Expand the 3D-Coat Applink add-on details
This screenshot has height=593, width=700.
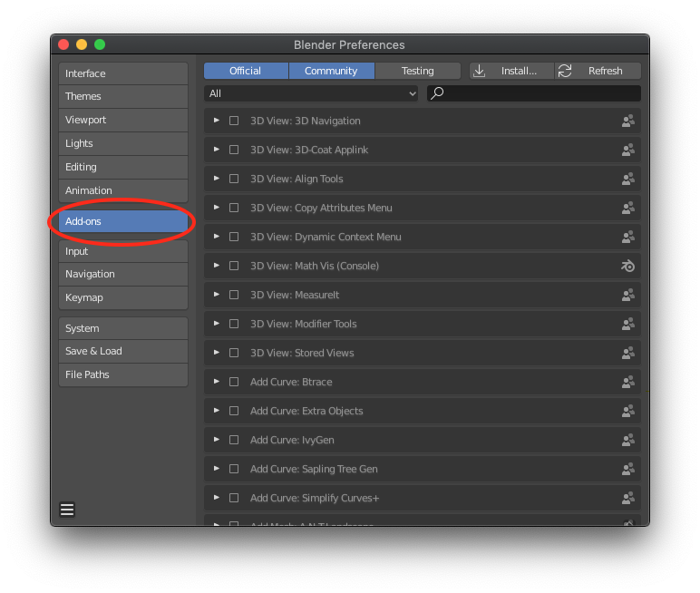pyautogui.click(x=217, y=149)
